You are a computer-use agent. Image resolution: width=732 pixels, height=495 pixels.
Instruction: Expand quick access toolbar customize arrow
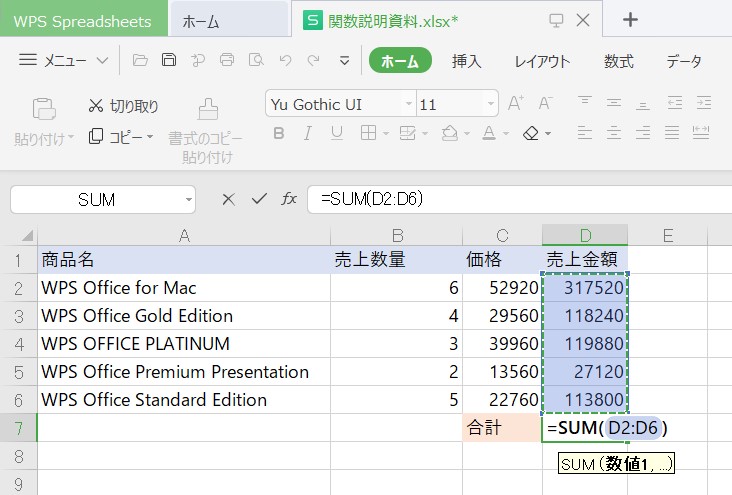click(345, 61)
